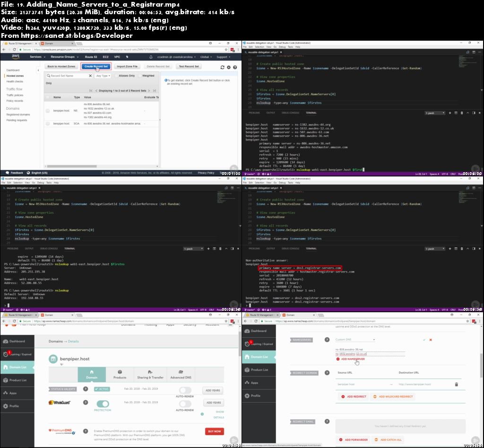Open the notification bell in the AWS navbar

[151, 57]
